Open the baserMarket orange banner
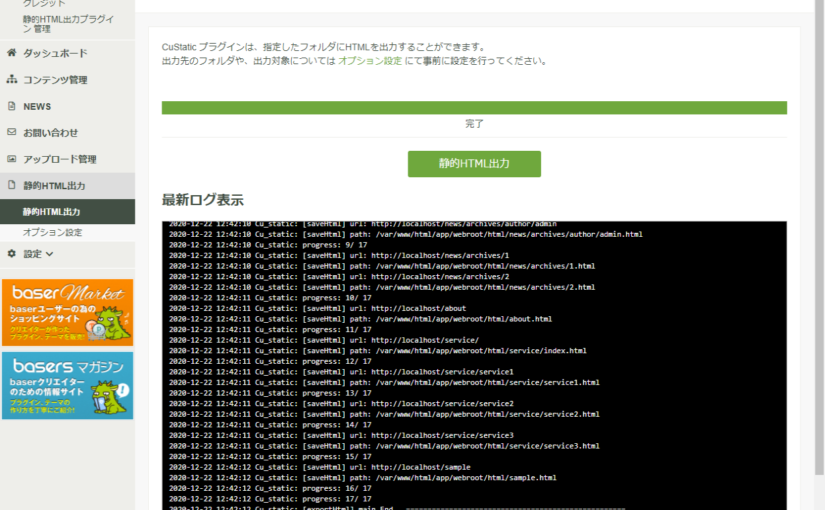825x510 pixels. [x=67, y=312]
